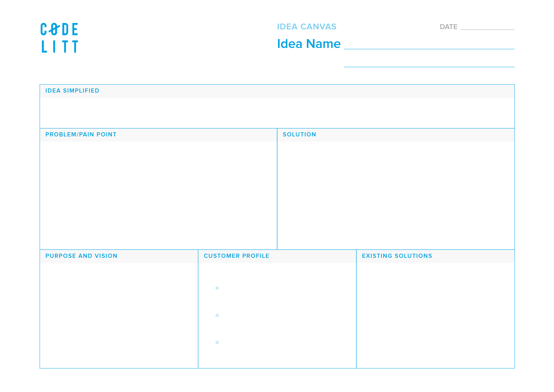Image resolution: width=554 pixels, height=392 pixels.
Task: Select the PURPOSE AND VISION header
Action: [x=81, y=256]
